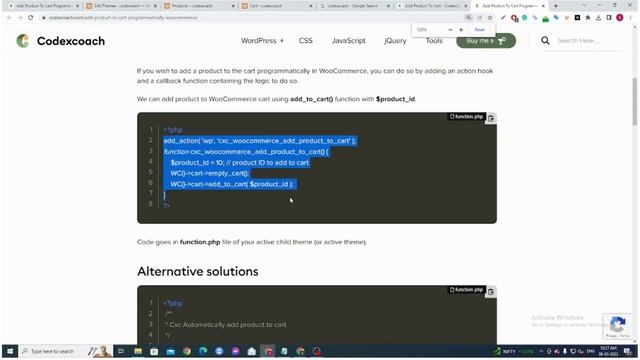Click the address bar URL
Viewport: 640px width, 360px height.
(123, 18)
